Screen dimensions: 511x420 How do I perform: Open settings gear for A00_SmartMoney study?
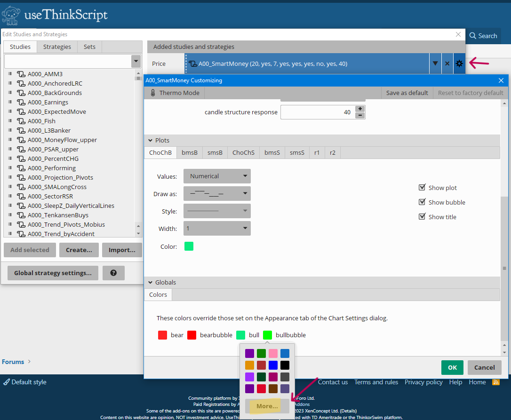point(459,63)
